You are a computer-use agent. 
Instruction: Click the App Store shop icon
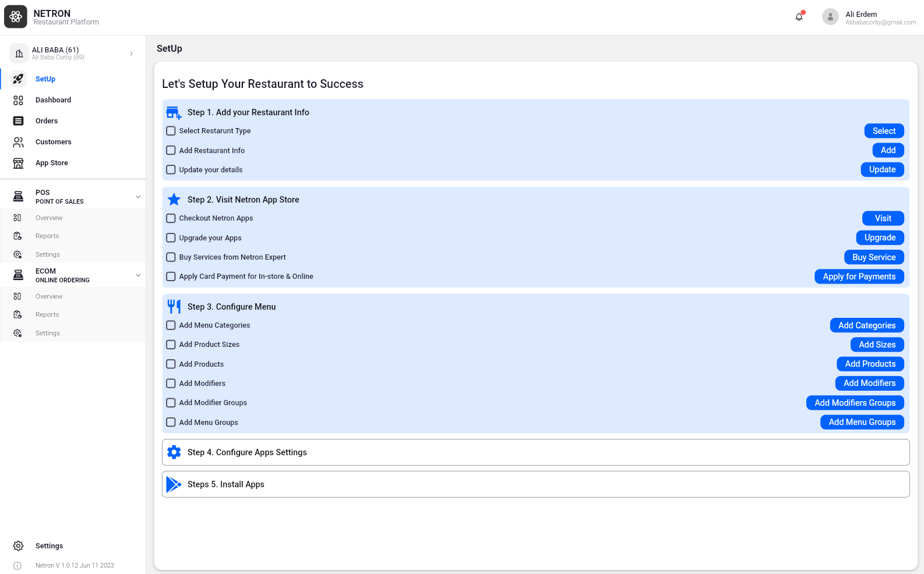(18, 163)
